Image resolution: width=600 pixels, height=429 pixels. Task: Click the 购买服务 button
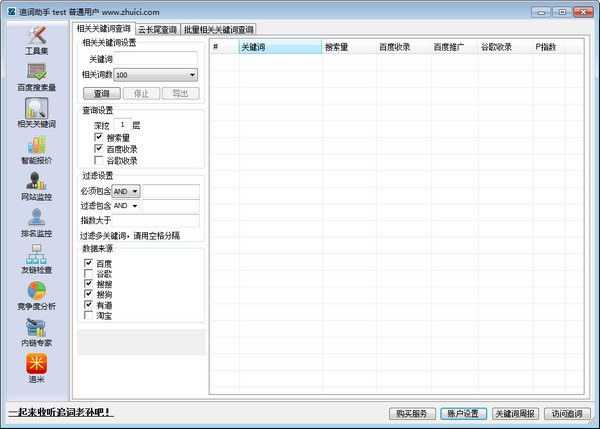click(412, 413)
